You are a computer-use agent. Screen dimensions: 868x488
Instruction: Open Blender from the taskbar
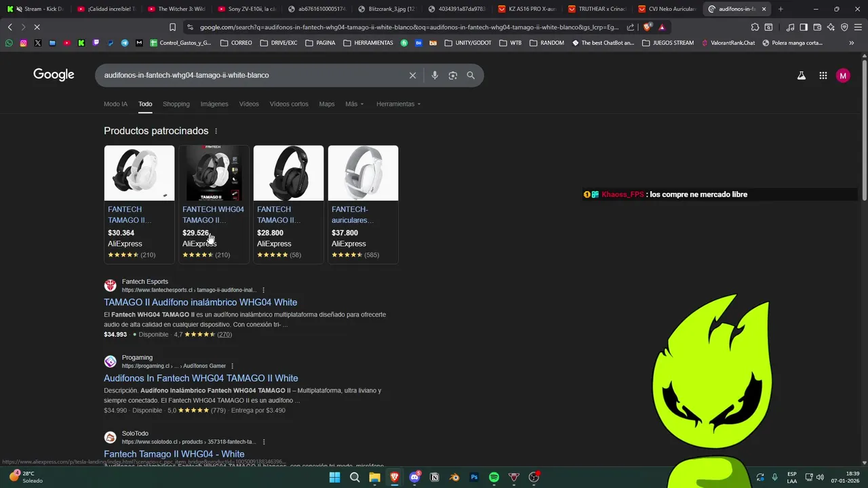[454, 477]
